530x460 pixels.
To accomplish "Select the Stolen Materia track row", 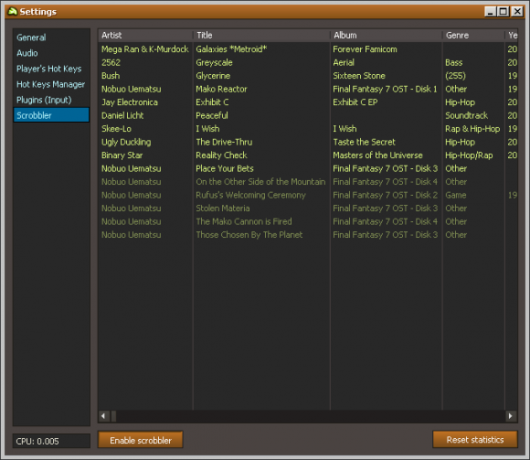I will [308, 208].
